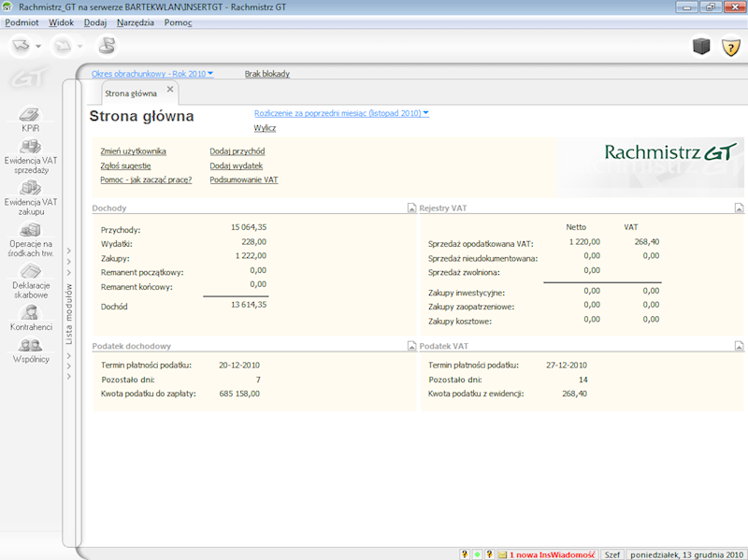Collapse the Rejestry VAT panel

point(740,208)
